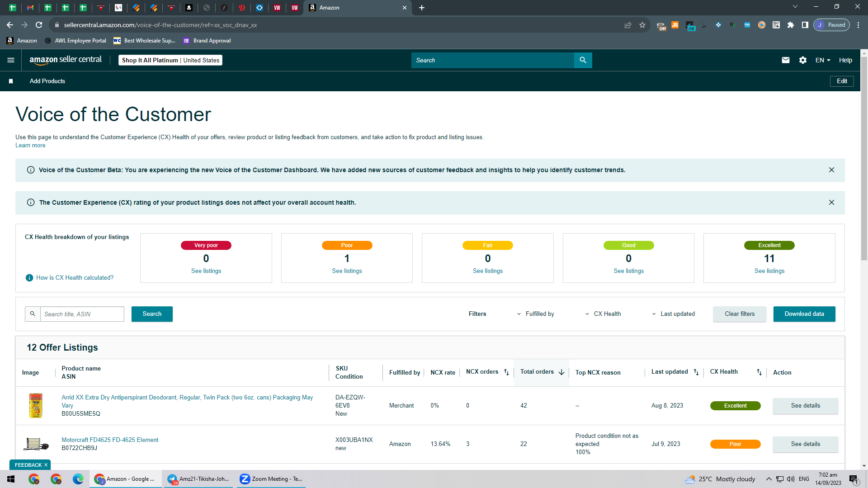The width and height of the screenshot is (868, 488).
Task: Dismiss the Voice of the Customer Beta banner
Action: click(831, 170)
